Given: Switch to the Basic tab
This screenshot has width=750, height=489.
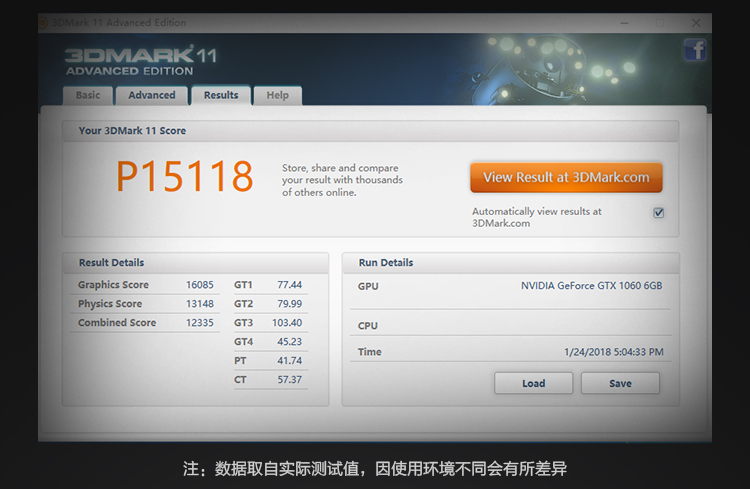Looking at the screenshot, I should [88, 95].
